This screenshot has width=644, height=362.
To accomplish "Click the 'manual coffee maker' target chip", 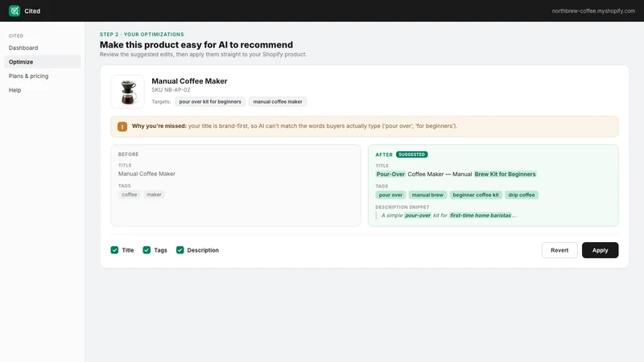I will (278, 102).
